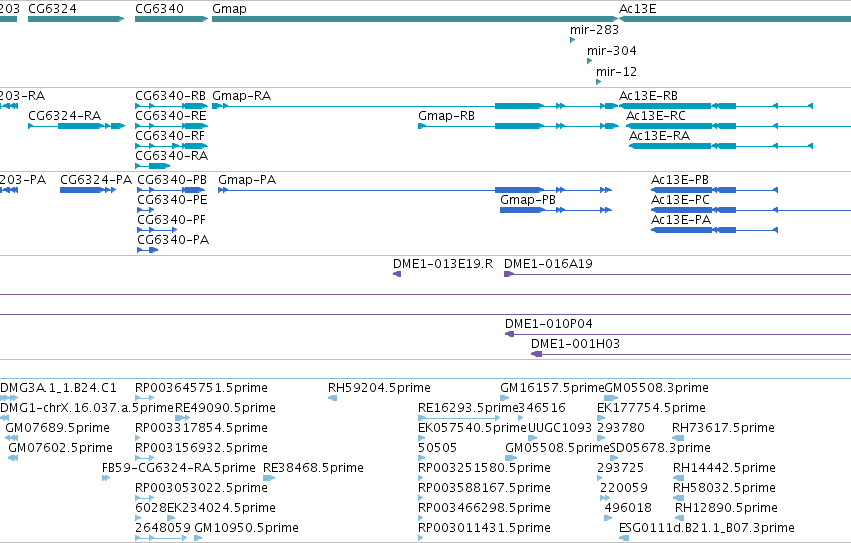This screenshot has width=851, height=543.
Task: Click the RH59204.5prime EST marker
Action: pyautogui.click(x=333, y=398)
